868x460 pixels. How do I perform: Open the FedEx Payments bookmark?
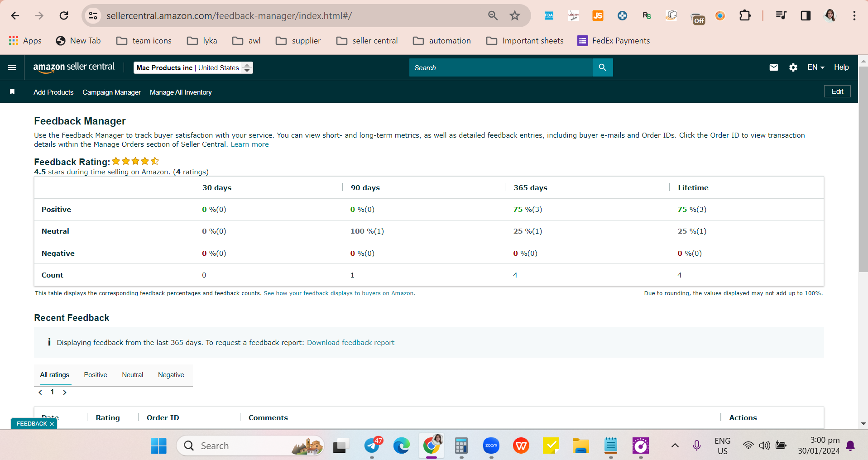614,41
